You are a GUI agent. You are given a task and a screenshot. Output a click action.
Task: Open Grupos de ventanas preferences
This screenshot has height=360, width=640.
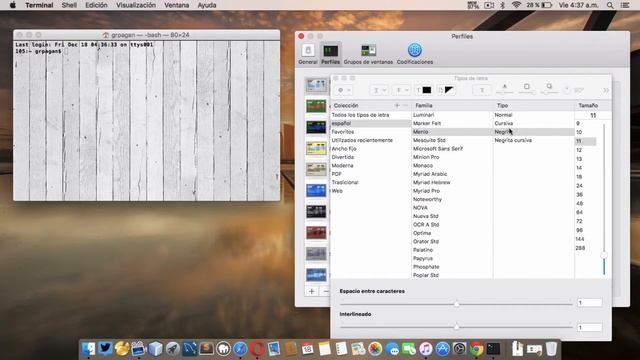(368, 54)
